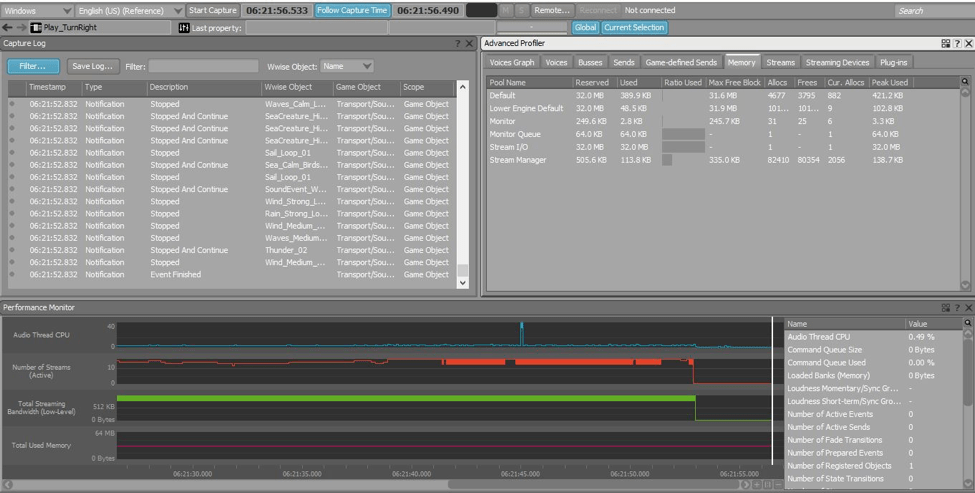The height and width of the screenshot is (493, 975).
Task: Click the Memory table search icon
Action: 965,82
